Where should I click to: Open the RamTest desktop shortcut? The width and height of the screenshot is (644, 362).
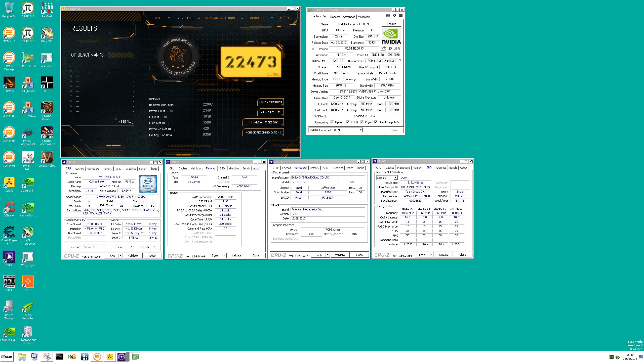pos(47,10)
